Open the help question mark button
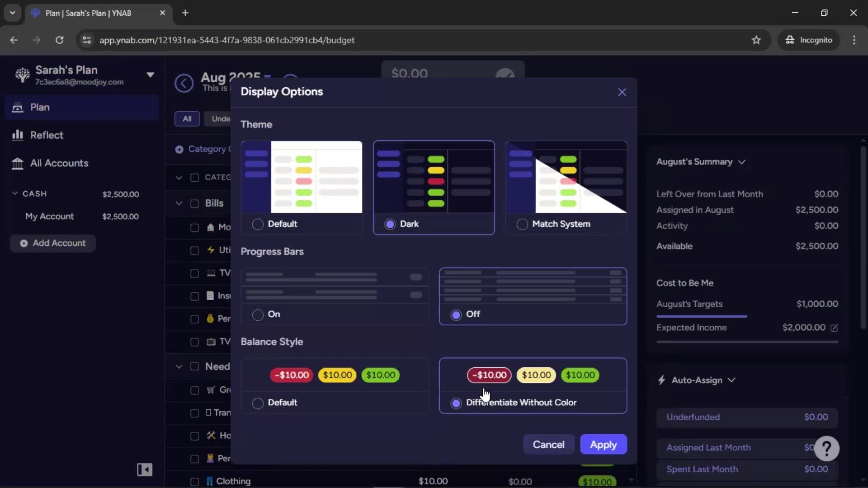The width and height of the screenshot is (868, 488). [826, 448]
